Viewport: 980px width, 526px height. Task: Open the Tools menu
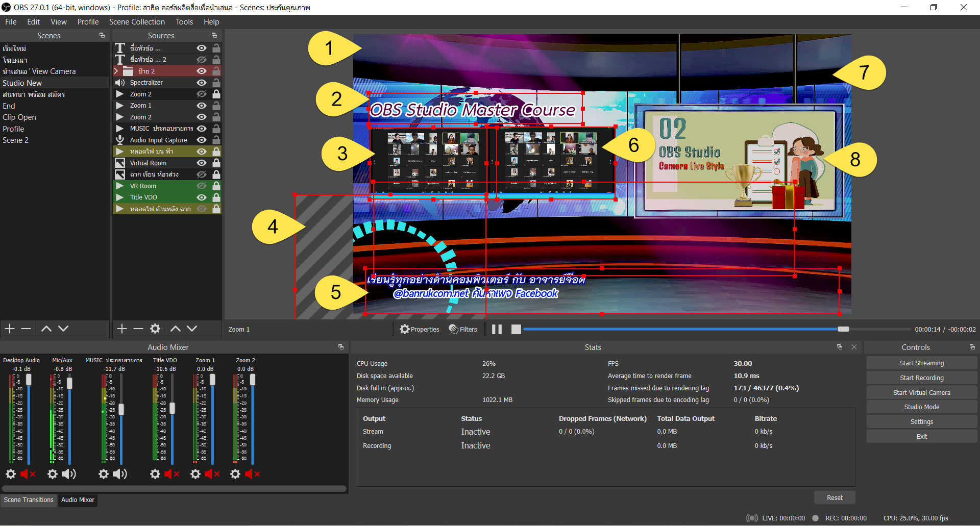tap(184, 21)
